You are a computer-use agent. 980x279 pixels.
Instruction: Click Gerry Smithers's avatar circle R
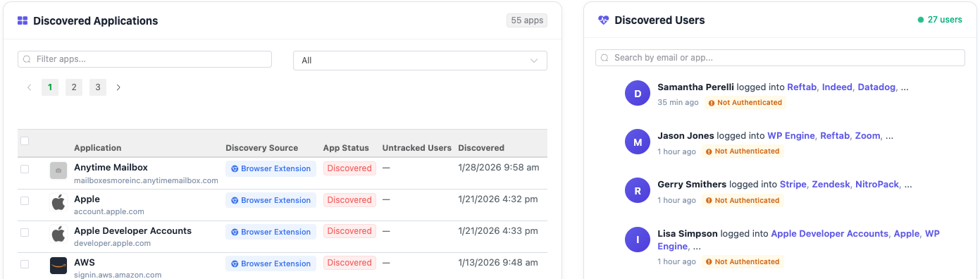click(x=638, y=191)
